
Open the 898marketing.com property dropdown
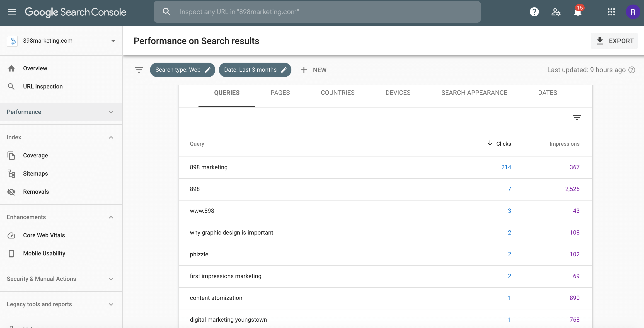click(113, 41)
